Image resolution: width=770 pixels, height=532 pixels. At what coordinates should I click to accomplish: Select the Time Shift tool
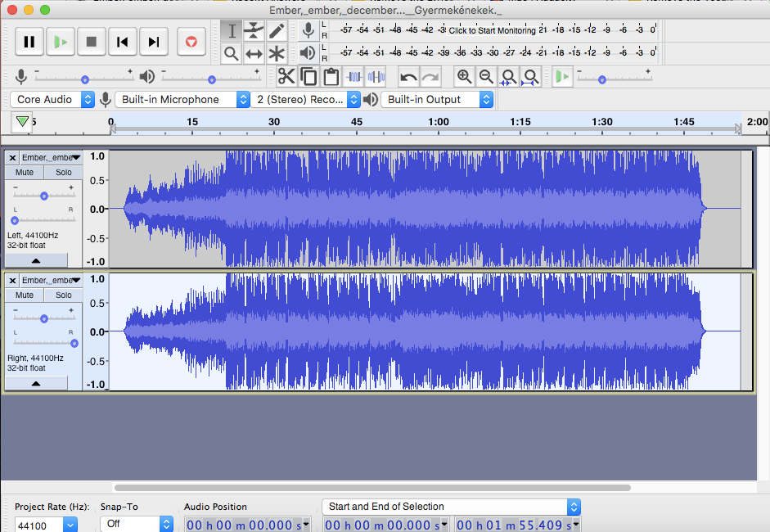click(254, 54)
